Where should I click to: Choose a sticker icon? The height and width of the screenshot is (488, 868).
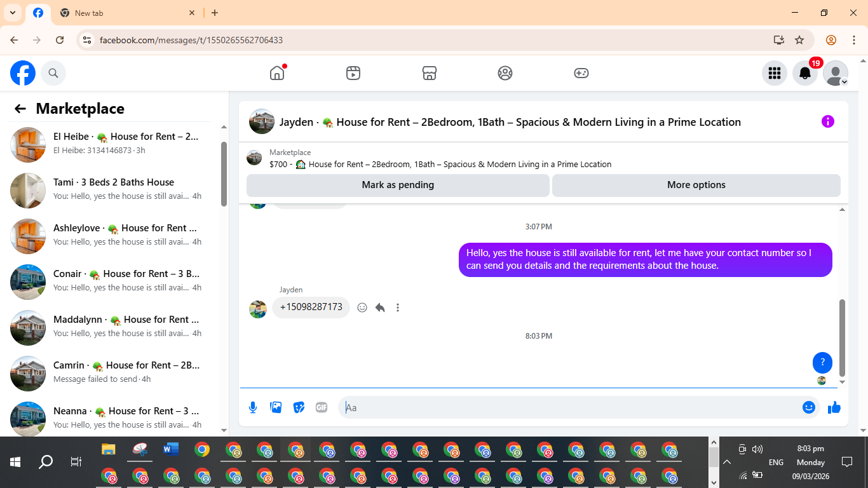(299, 407)
